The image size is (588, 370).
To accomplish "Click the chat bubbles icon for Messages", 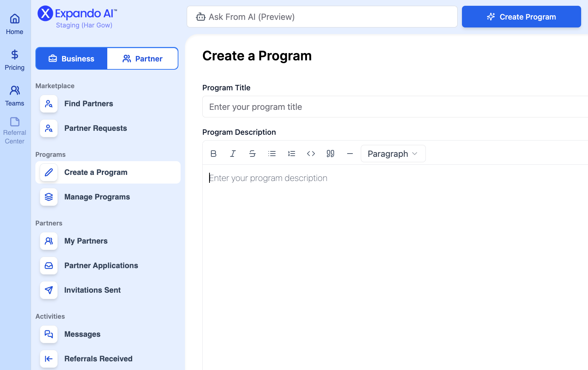I will (x=49, y=334).
